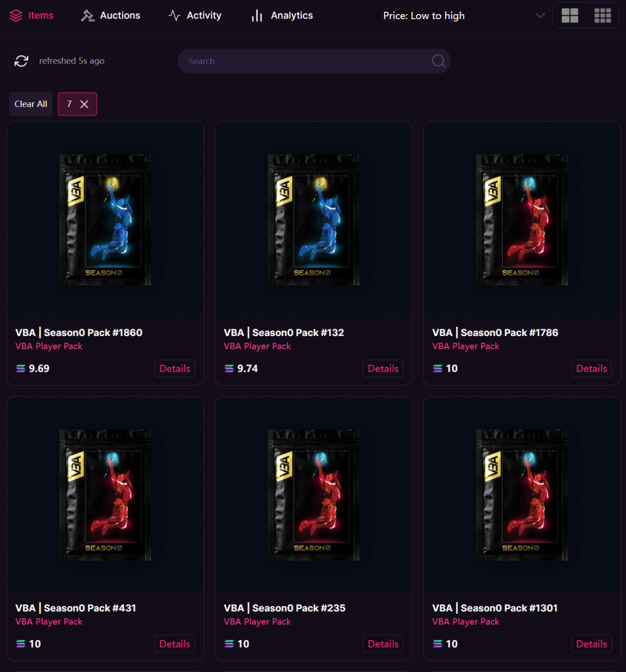Click title VBA | Season0 Pack #1786
The width and height of the screenshot is (626, 672).
[495, 332]
